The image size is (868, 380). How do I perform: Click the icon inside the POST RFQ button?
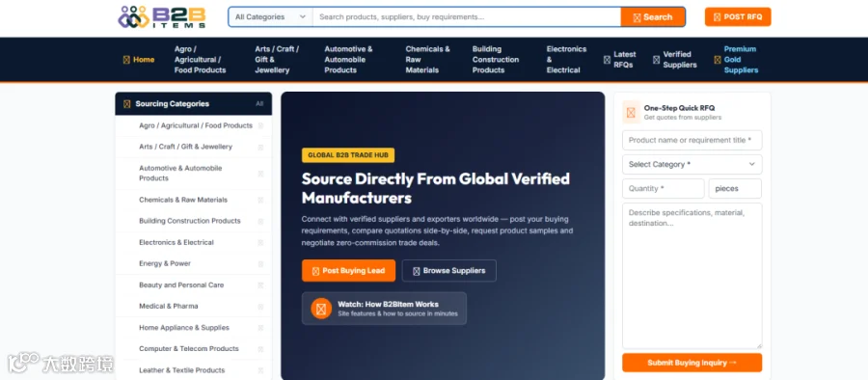coord(718,17)
